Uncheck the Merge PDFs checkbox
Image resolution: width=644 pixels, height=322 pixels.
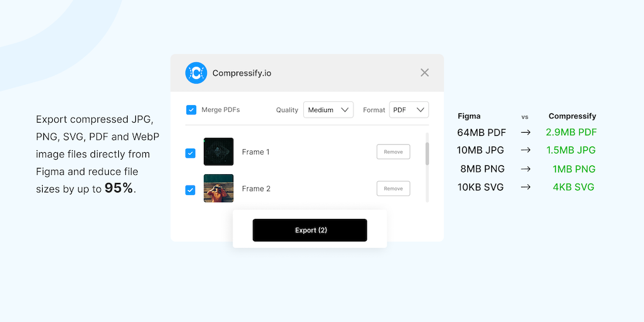(191, 109)
